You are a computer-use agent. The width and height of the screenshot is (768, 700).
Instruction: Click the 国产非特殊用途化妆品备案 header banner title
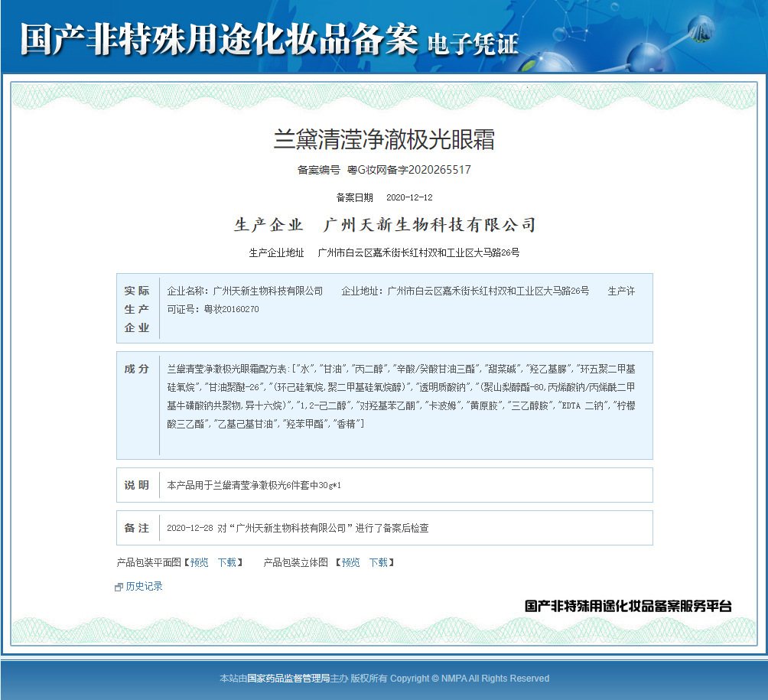click(220, 39)
